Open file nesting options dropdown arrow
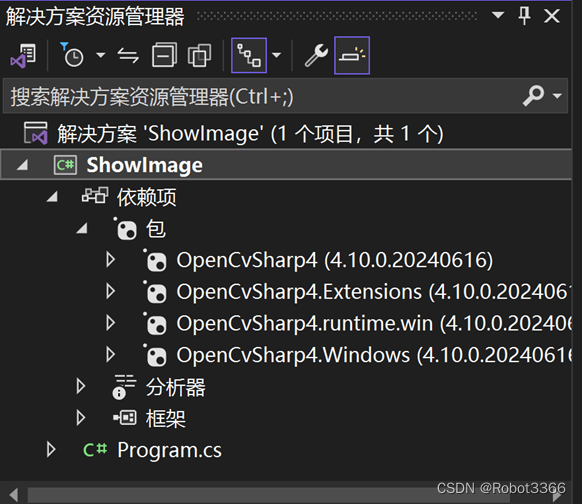 pyautogui.click(x=276, y=55)
